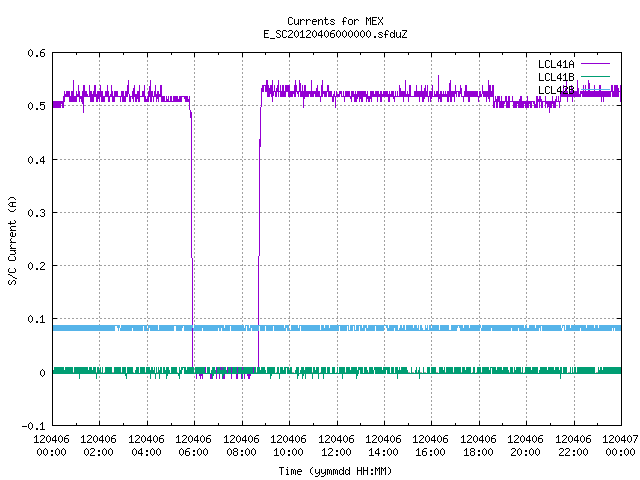Click the 120407 00:00 x-axis tick label
Image resolution: width=640 pixels, height=480 pixels.
tap(620, 446)
